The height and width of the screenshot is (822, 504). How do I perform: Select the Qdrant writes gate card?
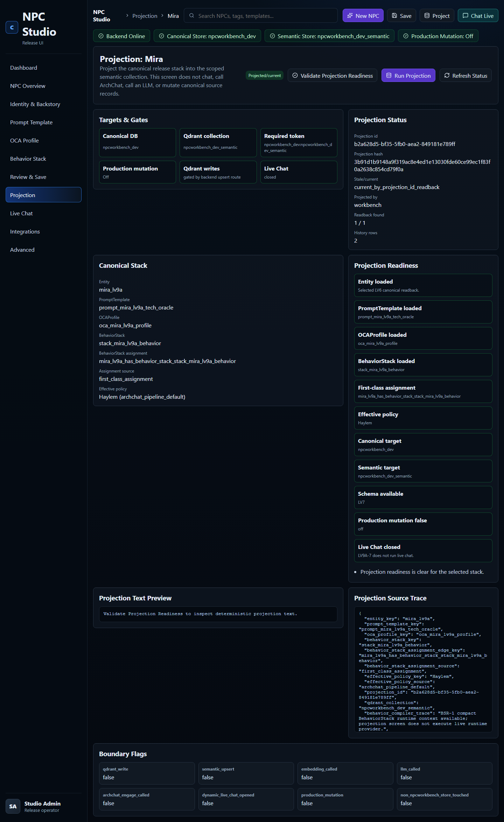click(x=218, y=172)
